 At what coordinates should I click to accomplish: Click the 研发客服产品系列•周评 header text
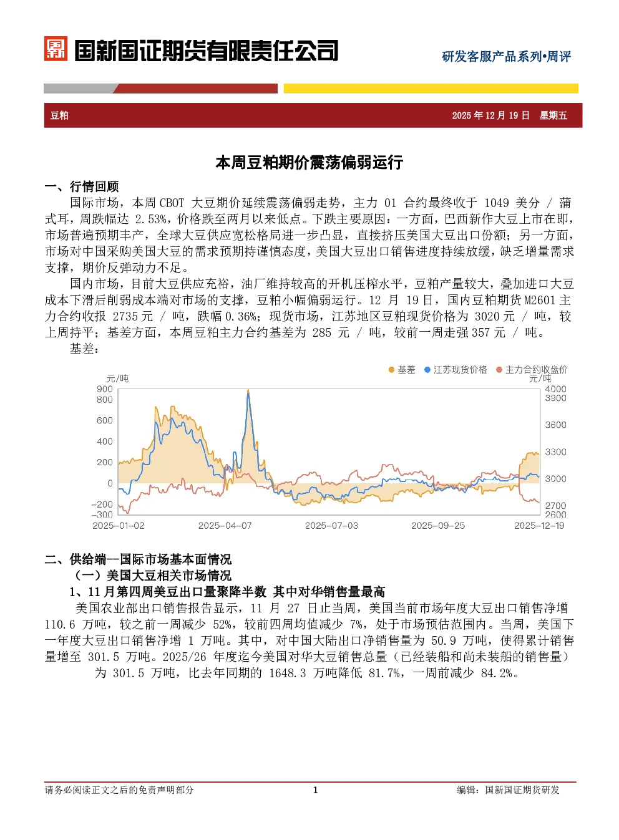506,57
